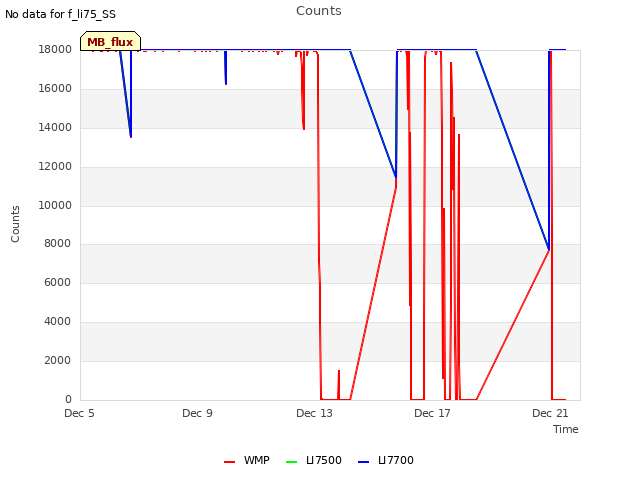Viewport: 640px width, 480px height.
Task: Click the Dec 5 x-axis label
Action: pyautogui.click(x=79, y=413)
